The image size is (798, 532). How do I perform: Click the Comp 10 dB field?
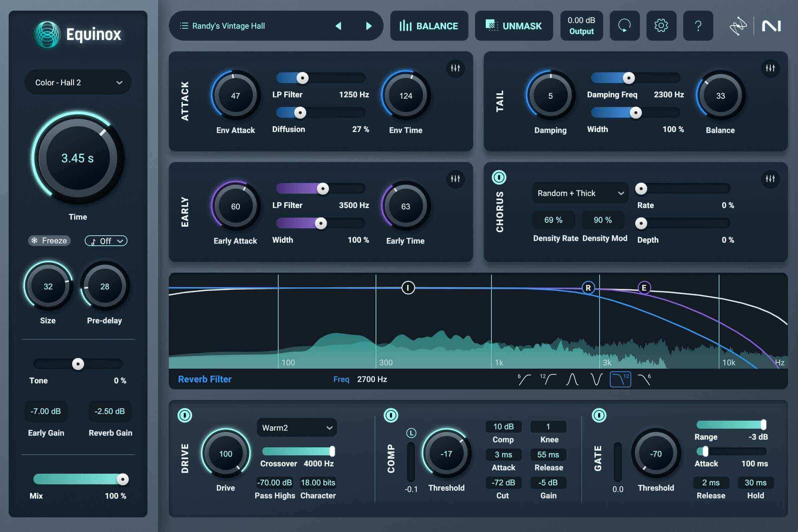[504, 426]
